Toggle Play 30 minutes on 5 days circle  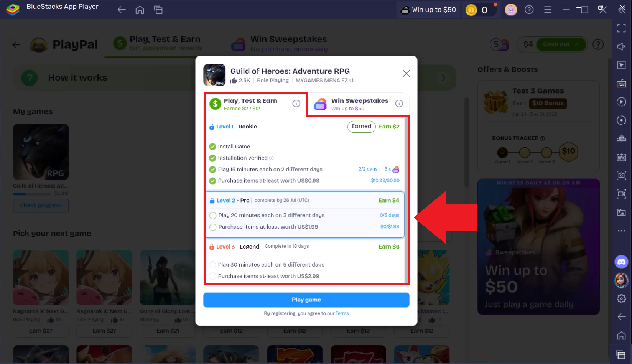coord(212,265)
